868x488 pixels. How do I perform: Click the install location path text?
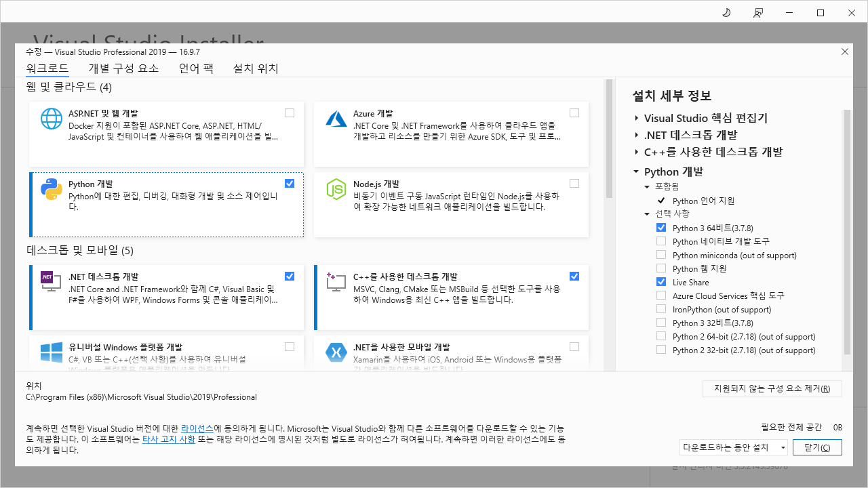[x=141, y=397]
